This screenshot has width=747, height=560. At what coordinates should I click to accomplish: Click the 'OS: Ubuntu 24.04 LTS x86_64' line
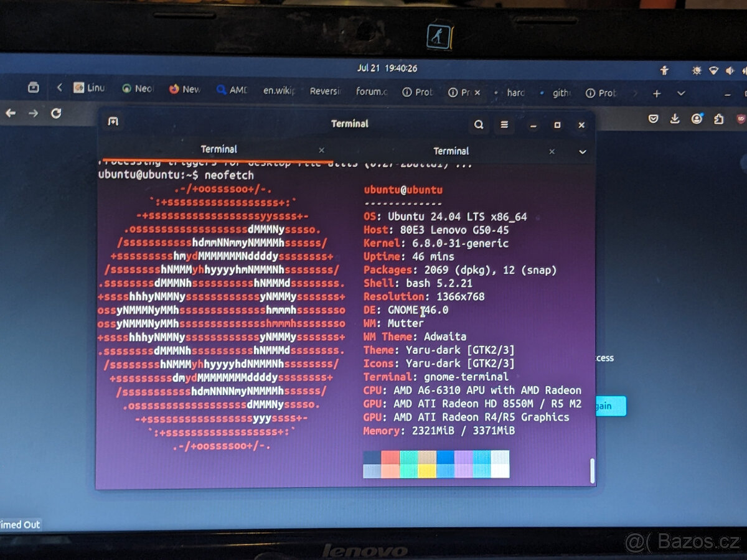[445, 217]
